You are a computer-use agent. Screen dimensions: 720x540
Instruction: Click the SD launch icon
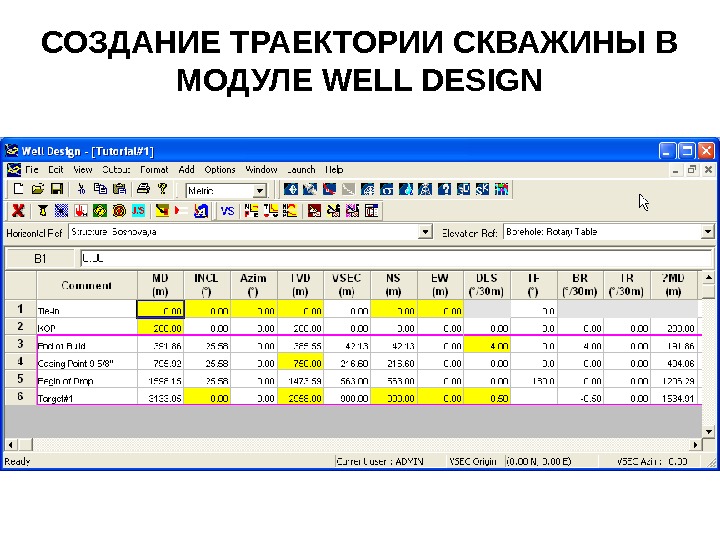(463, 189)
